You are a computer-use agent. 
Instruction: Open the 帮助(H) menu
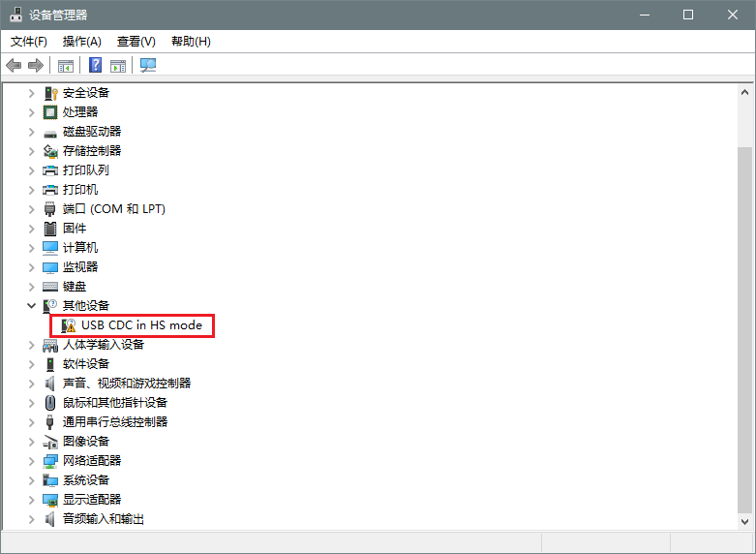191,42
